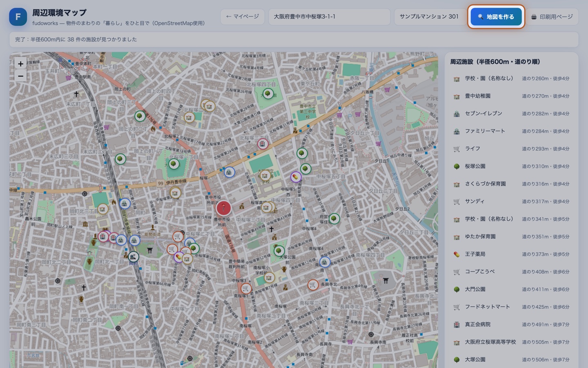
Task: Click the 道のり270m・徒歩4分 distance text
Action: click(x=546, y=96)
